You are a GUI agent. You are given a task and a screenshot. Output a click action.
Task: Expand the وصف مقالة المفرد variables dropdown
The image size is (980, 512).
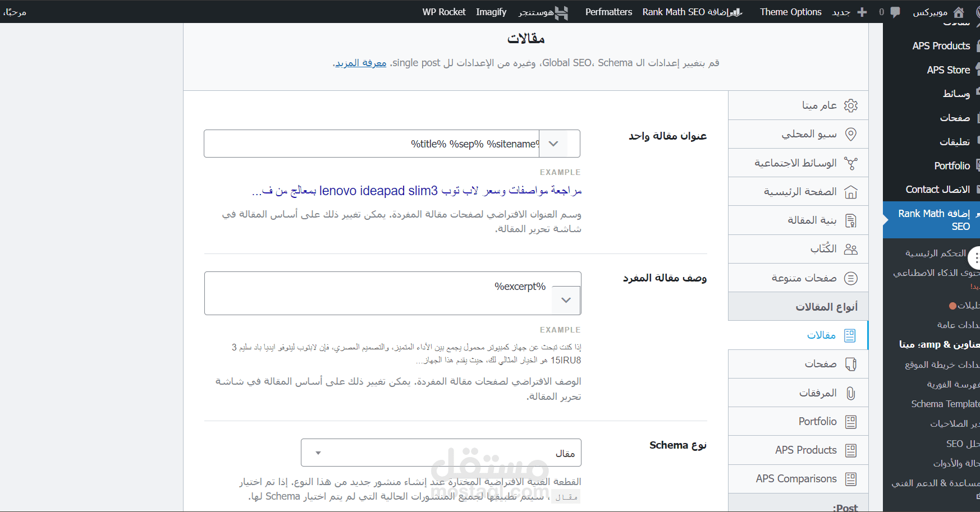coord(566,300)
